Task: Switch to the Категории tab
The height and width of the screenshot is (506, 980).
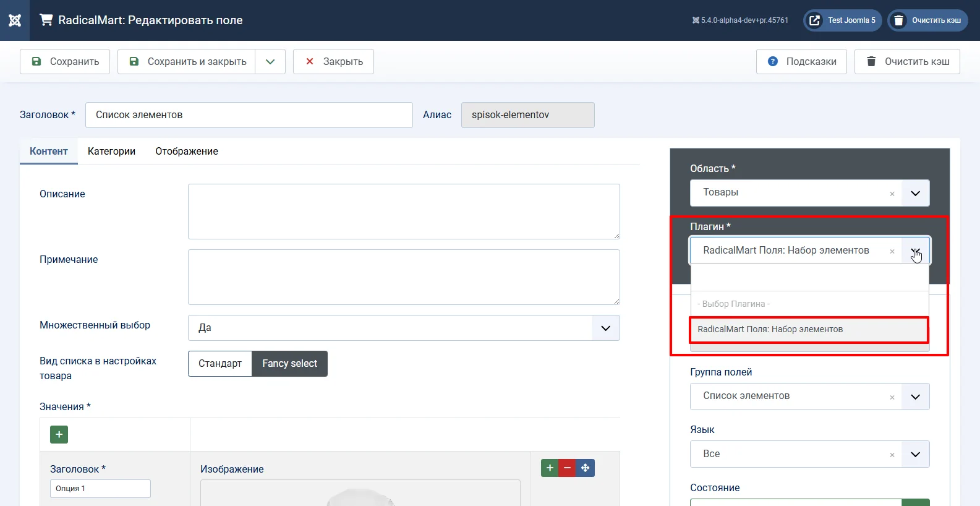Action: (x=111, y=152)
